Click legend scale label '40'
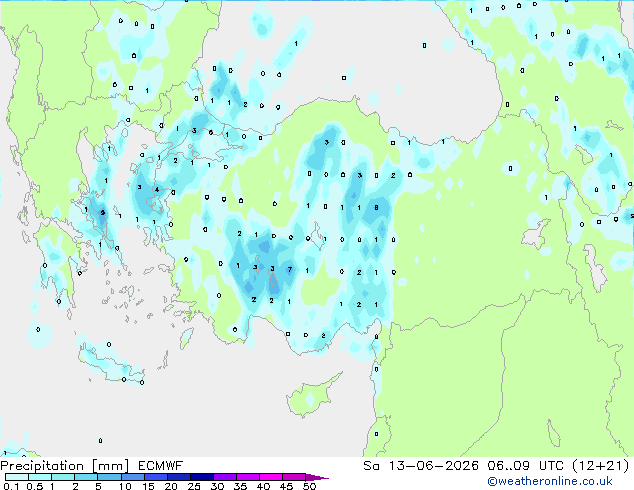This screenshot has width=634, height=490. click(263, 486)
